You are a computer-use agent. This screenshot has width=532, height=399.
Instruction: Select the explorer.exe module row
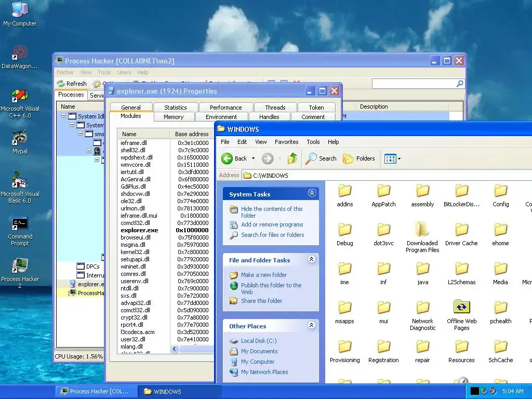coord(165,230)
